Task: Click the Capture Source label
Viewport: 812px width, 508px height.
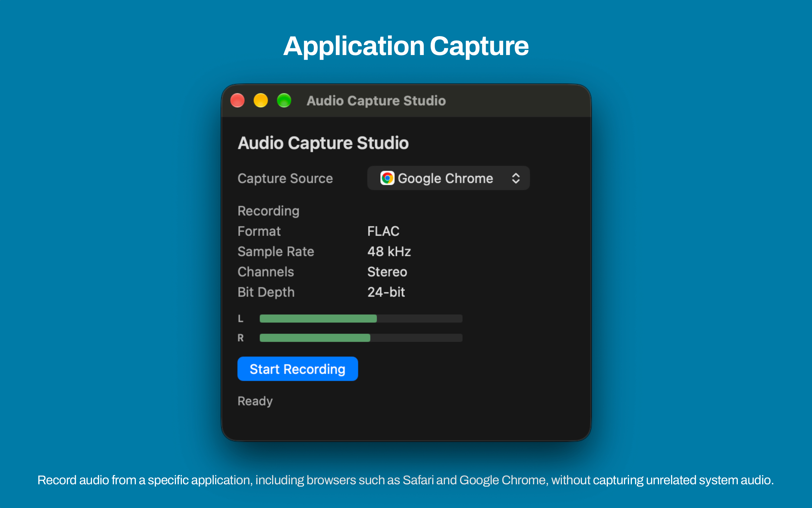Action: click(285, 178)
